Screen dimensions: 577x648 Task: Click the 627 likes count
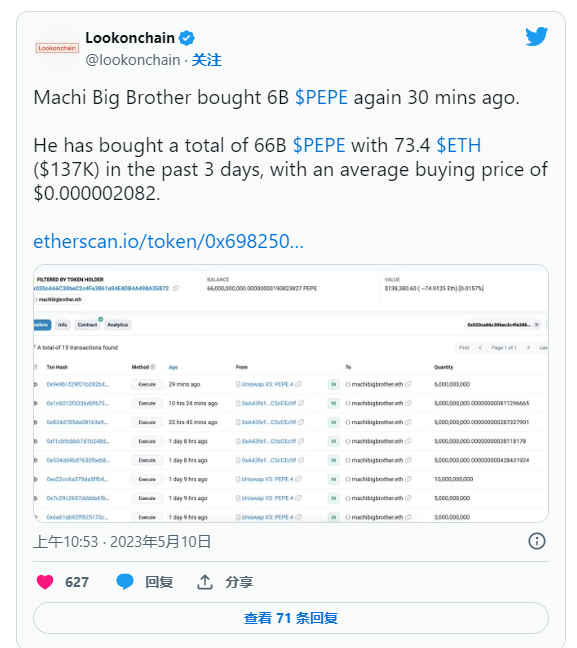pyautogui.click(x=77, y=582)
